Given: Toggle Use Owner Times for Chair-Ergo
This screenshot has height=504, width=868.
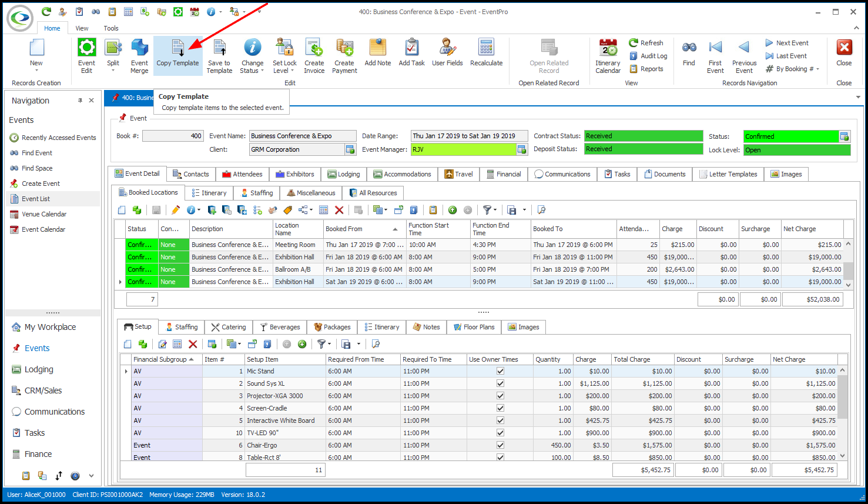Looking at the screenshot, I should [x=500, y=445].
